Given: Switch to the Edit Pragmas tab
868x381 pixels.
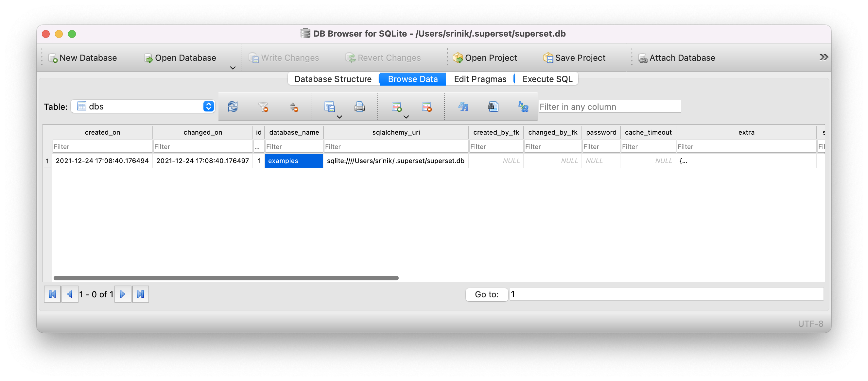Looking at the screenshot, I should coord(480,79).
